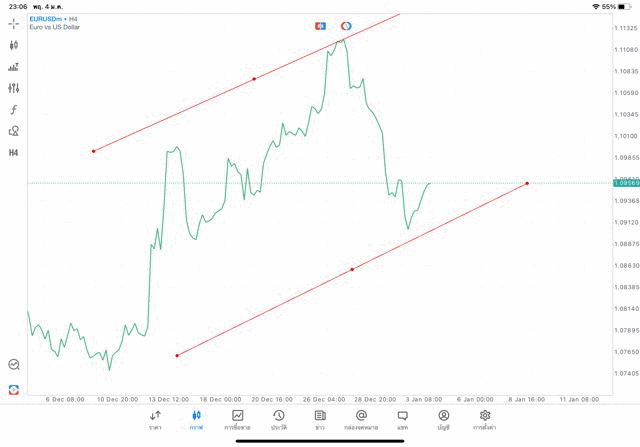
Task: Click the blue-red trade panel icon at the top
Action: pos(320,25)
